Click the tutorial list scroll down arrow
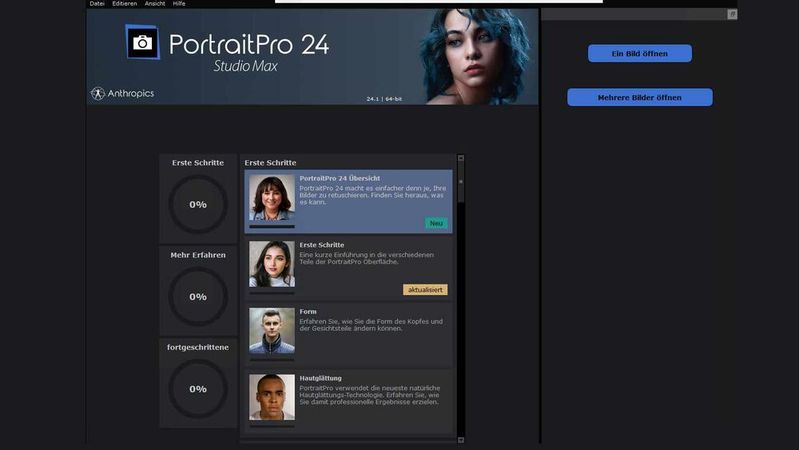Viewport: 799px width, 450px height. 461,440
